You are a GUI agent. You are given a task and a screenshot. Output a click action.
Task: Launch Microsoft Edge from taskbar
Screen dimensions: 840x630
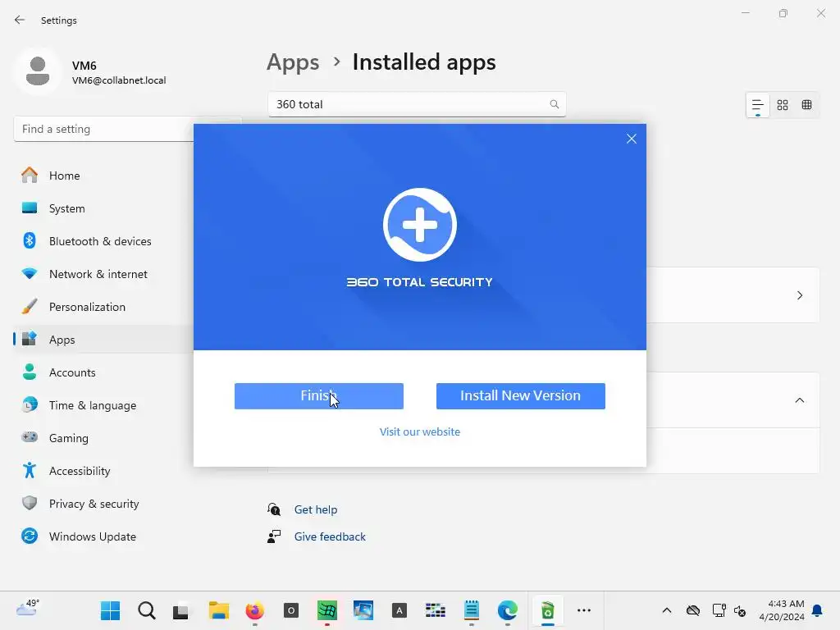[507, 610]
